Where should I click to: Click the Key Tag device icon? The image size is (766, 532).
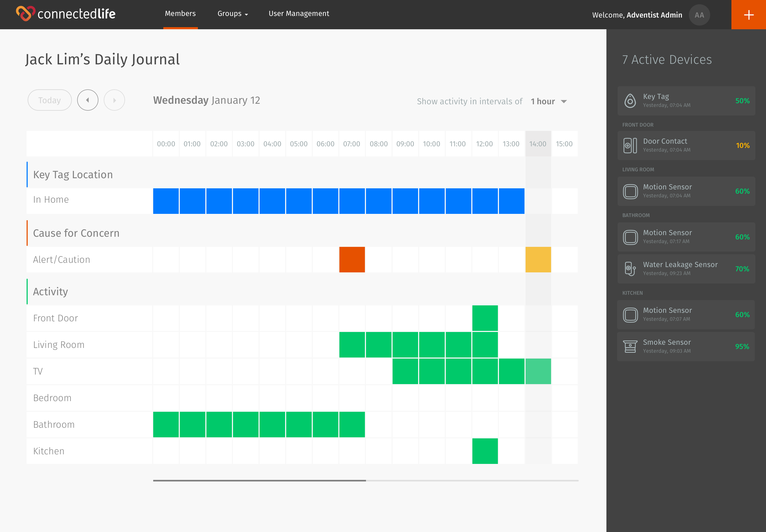click(x=630, y=101)
